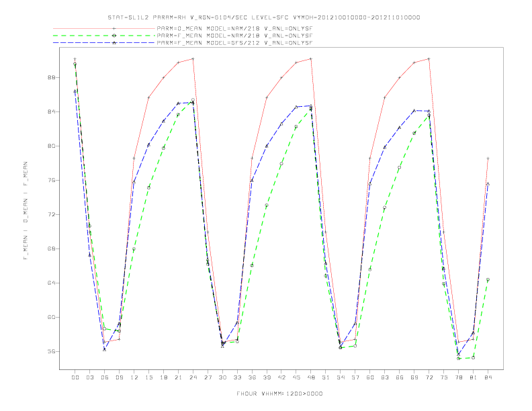The height and width of the screenshot is (411, 532).
Task: Click x-axis forecast hour label 18
Action: [x=163, y=377]
